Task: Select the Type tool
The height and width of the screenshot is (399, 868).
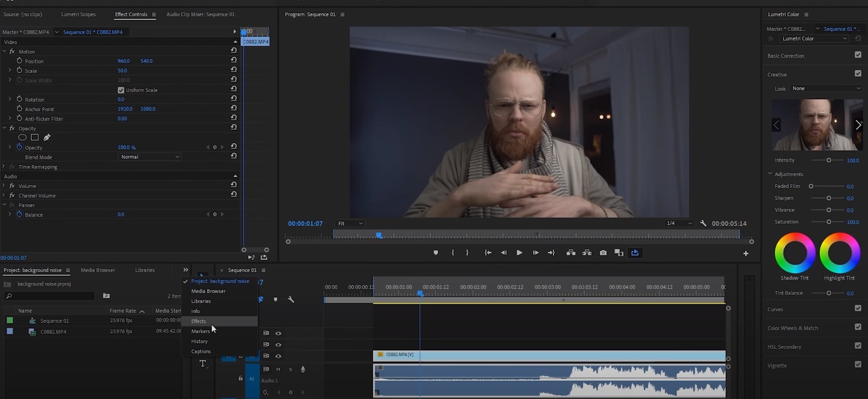Action: pyautogui.click(x=203, y=363)
